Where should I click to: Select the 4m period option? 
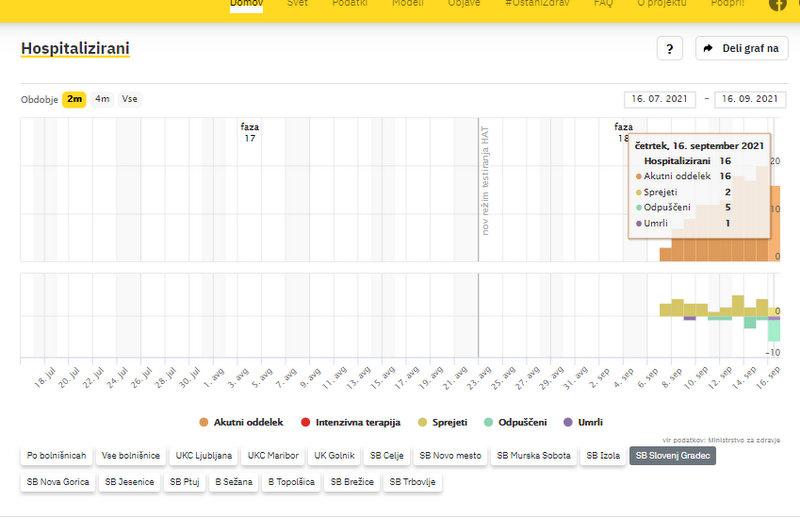tap(102, 99)
